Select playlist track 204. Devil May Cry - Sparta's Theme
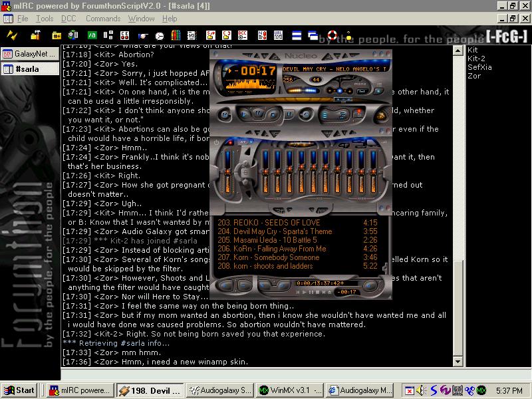The width and height of the screenshot is (532, 399). [x=297, y=231]
